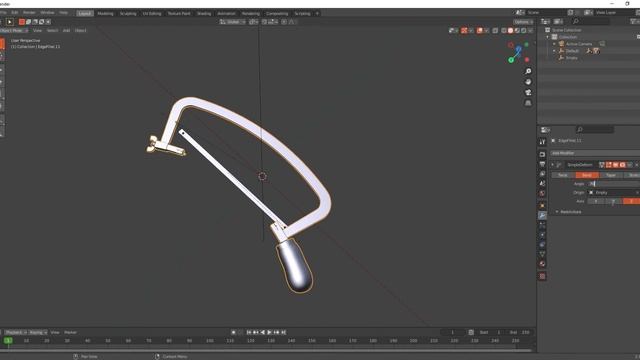Open the outliner display mode dropdown
The height and width of the screenshot is (360, 640).
(x=558, y=21)
